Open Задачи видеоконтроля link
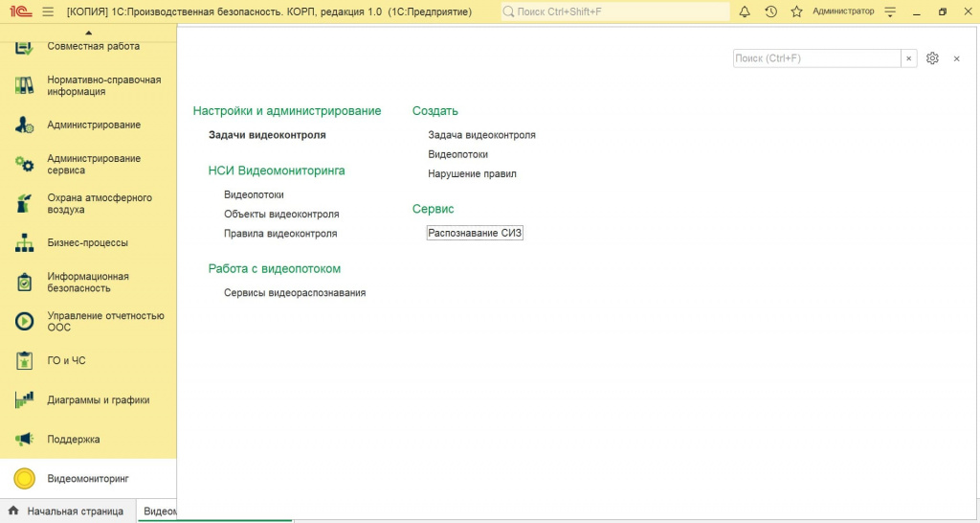 point(267,134)
